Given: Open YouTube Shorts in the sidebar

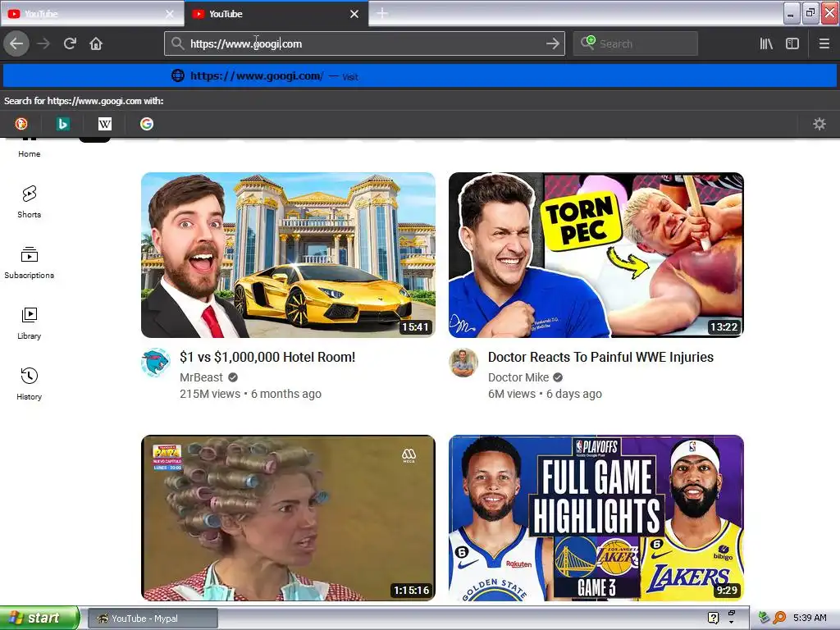Looking at the screenshot, I should click(29, 202).
